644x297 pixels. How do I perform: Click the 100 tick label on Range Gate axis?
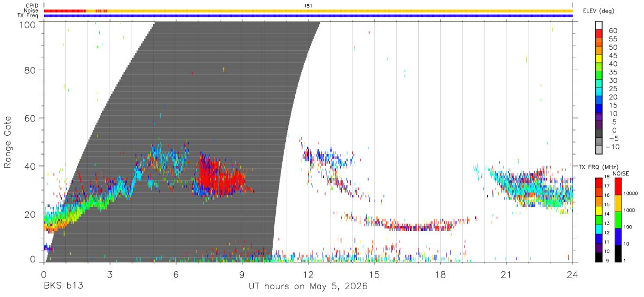[x=28, y=25]
